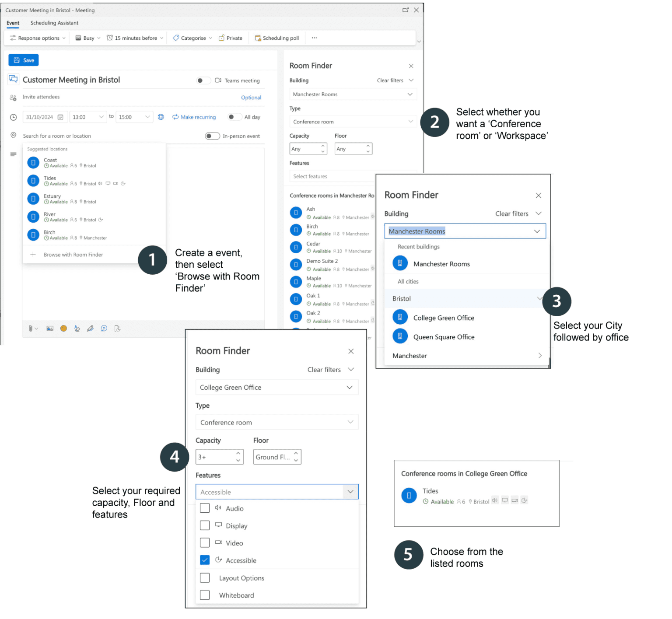This screenshot has width=672, height=619.
Task: Insert a picture into the event description
Action: point(50,328)
